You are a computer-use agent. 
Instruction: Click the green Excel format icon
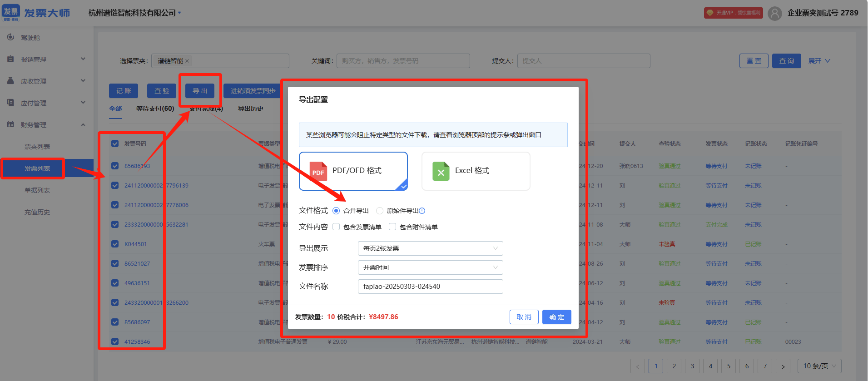pyautogui.click(x=441, y=171)
